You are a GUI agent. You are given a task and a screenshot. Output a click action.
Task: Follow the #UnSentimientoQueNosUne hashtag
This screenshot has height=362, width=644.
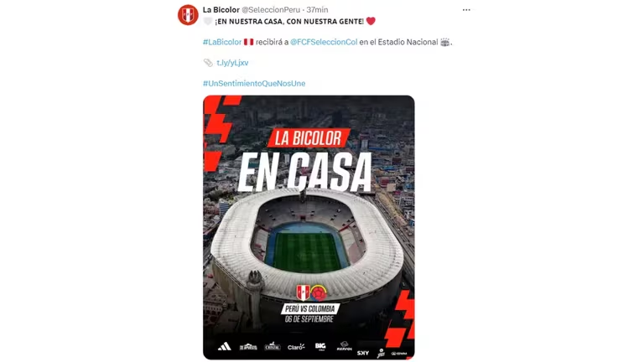(x=254, y=83)
